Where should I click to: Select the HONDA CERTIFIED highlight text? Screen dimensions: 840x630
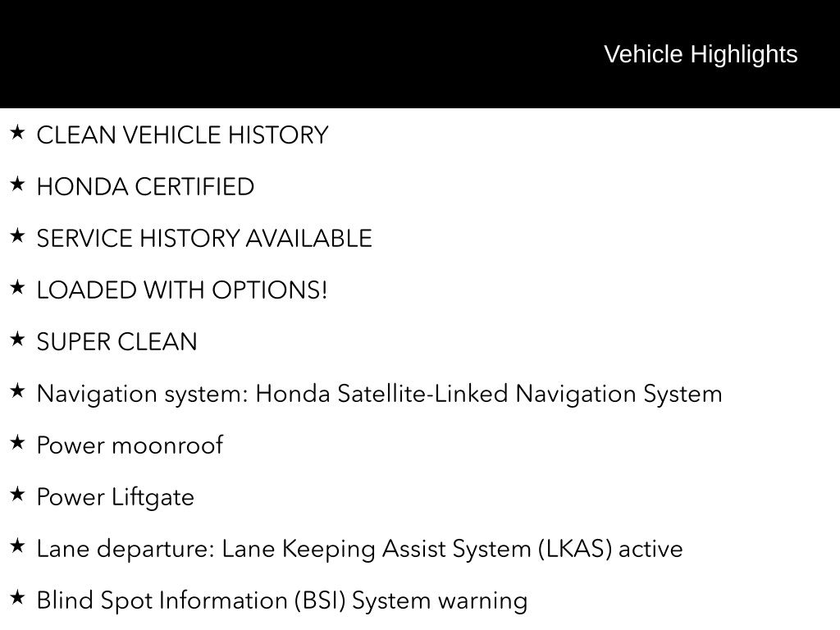click(x=145, y=187)
